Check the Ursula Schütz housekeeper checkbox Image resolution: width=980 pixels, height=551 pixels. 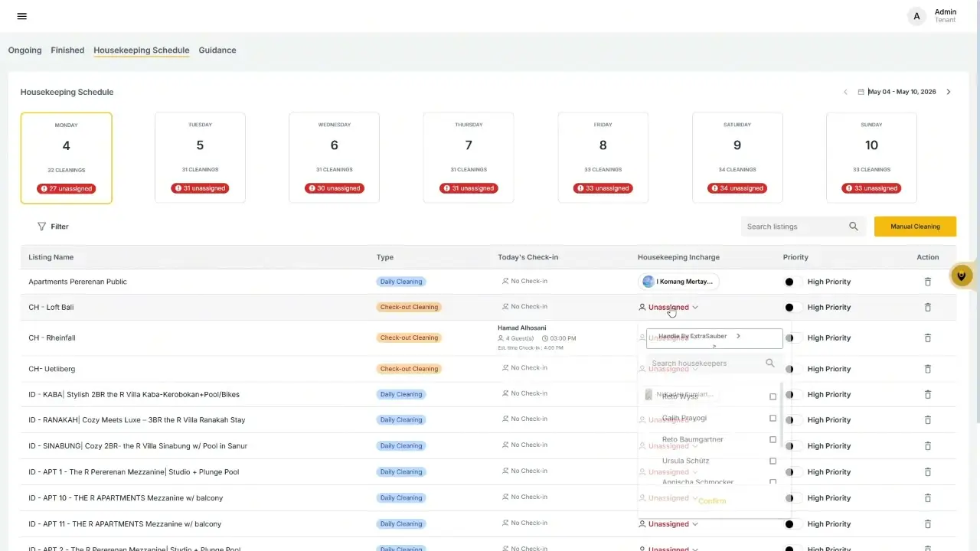[x=773, y=461]
